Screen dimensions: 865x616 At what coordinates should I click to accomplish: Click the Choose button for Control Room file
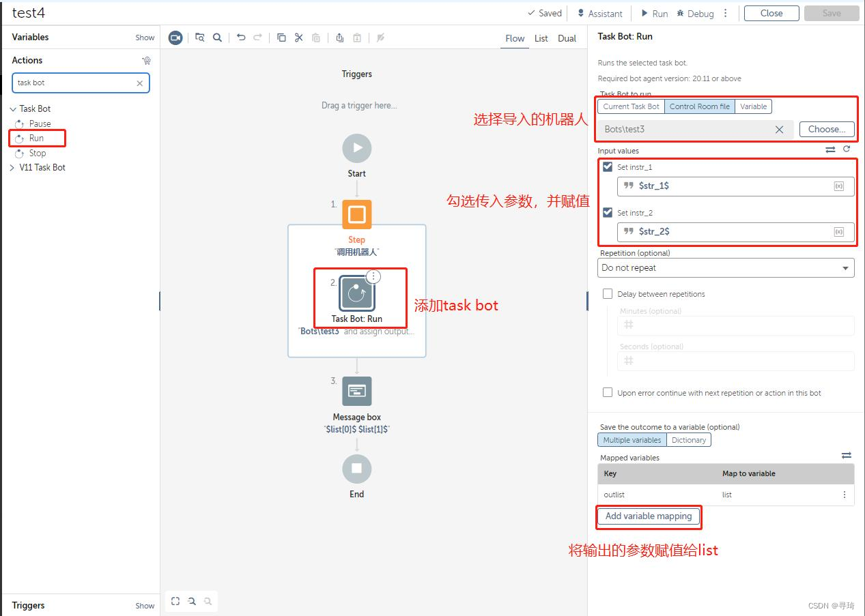(827, 129)
